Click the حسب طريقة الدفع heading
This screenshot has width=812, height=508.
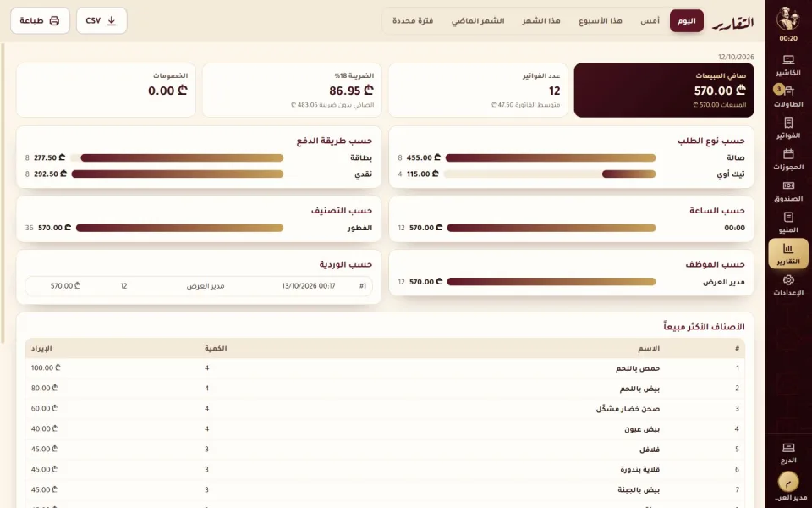(x=334, y=141)
